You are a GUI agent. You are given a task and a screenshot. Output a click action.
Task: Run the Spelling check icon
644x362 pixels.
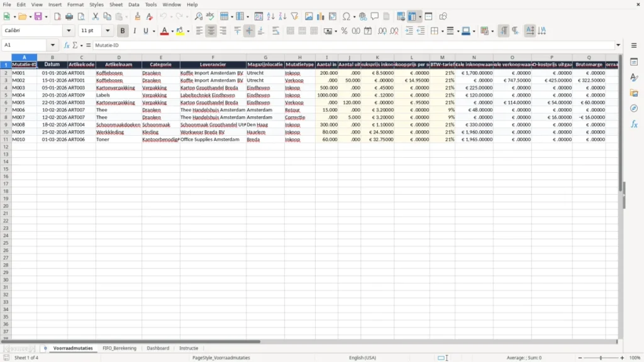[x=210, y=16]
